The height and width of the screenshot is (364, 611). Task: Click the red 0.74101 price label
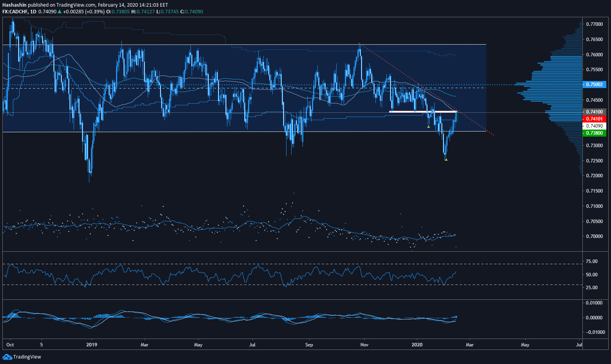click(x=594, y=119)
